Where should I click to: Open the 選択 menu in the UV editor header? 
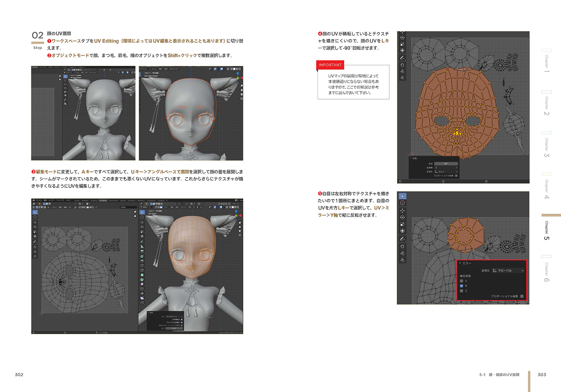(60, 207)
